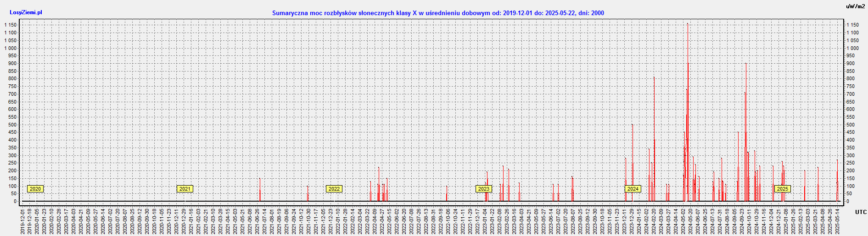Select the yellow 2023 year marker
Image resolution: width=868 pixels, height=236 pixels.
(x=483, y=189)
